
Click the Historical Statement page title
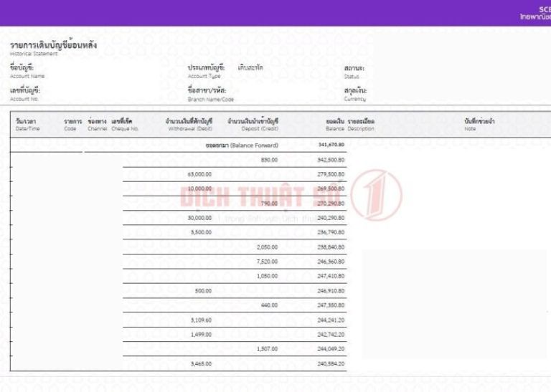click(x=54, y=48)
